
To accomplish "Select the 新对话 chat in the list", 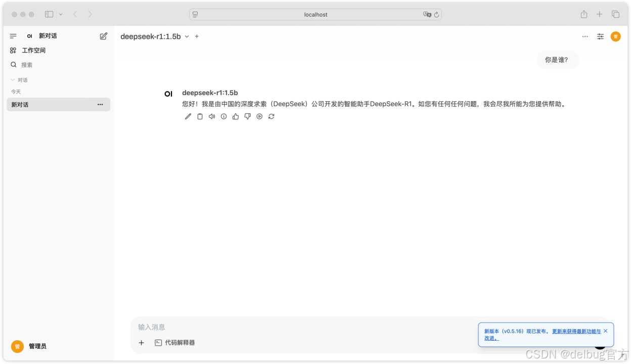I will (x=58, y=105).
